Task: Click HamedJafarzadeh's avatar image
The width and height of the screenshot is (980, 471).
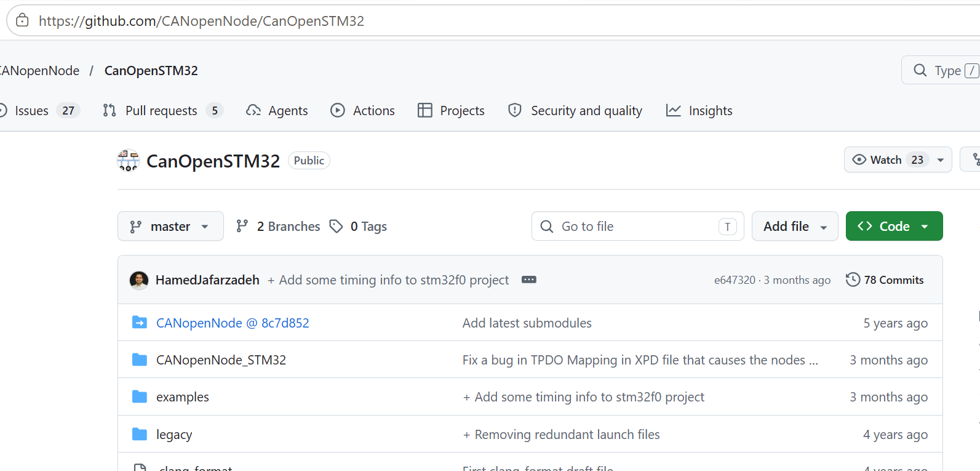Action: [139, 280]
